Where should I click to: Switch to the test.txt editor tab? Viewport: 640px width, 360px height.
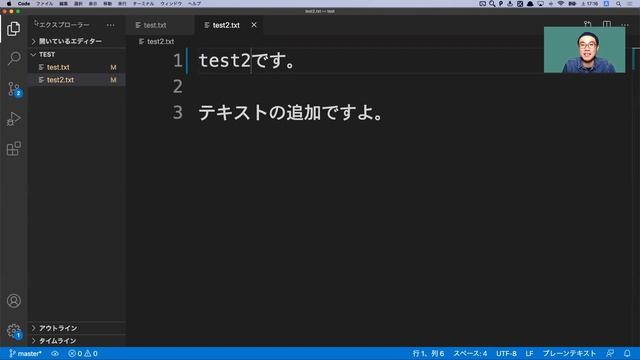[159, 25]
